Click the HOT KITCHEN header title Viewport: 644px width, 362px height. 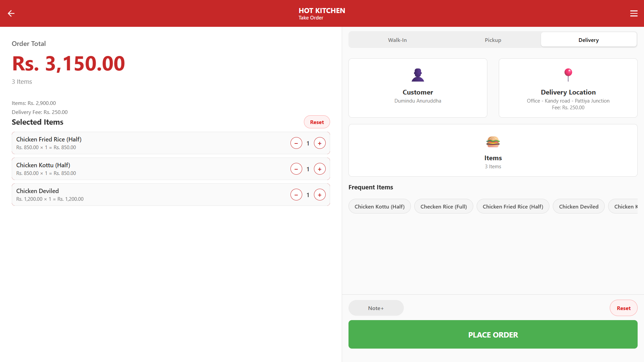[x=322, y=10]
